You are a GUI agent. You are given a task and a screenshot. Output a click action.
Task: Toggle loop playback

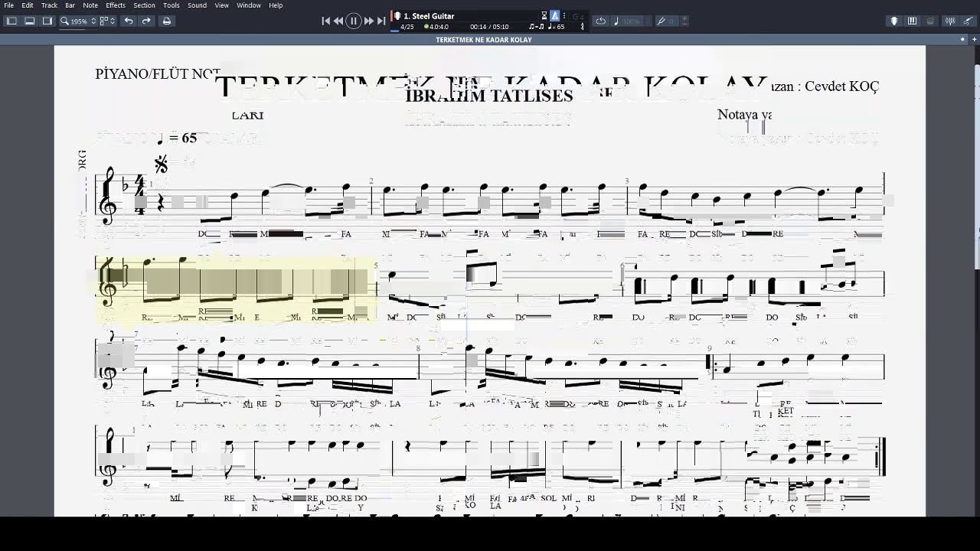[x=600, y=21]
